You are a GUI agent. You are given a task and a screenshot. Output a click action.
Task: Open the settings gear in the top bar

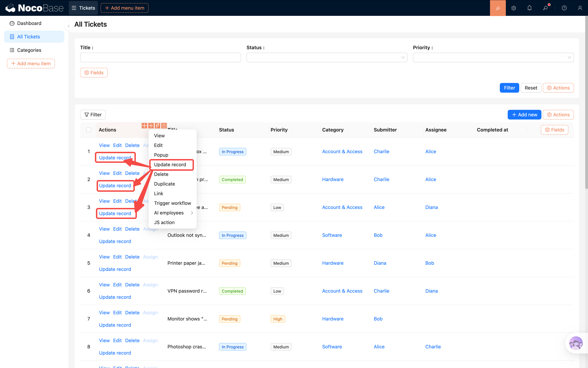click(513, 8)
